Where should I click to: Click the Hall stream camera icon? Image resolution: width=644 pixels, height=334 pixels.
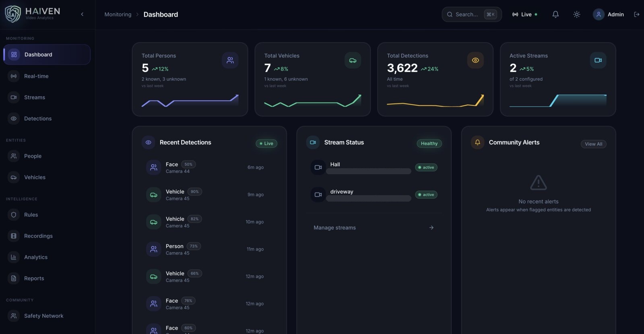(318, 167)
